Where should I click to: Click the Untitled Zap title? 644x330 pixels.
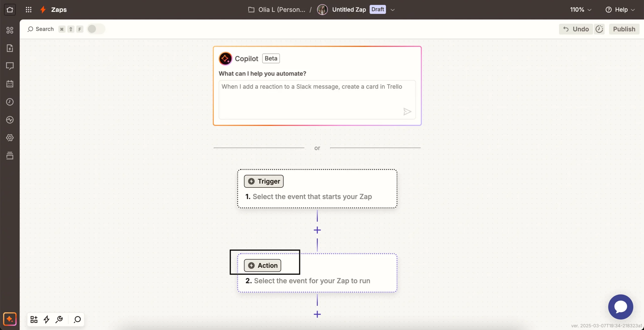point(349,10)
